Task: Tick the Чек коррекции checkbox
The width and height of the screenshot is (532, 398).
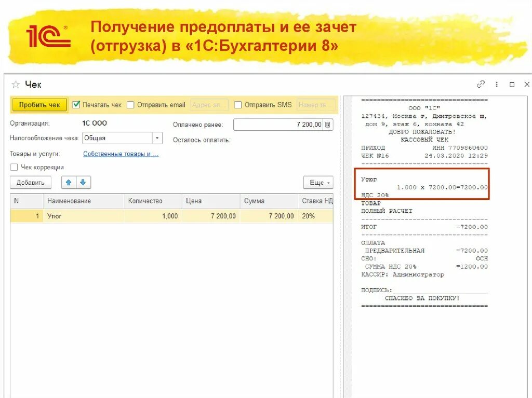Action: (x=14, y=167)
